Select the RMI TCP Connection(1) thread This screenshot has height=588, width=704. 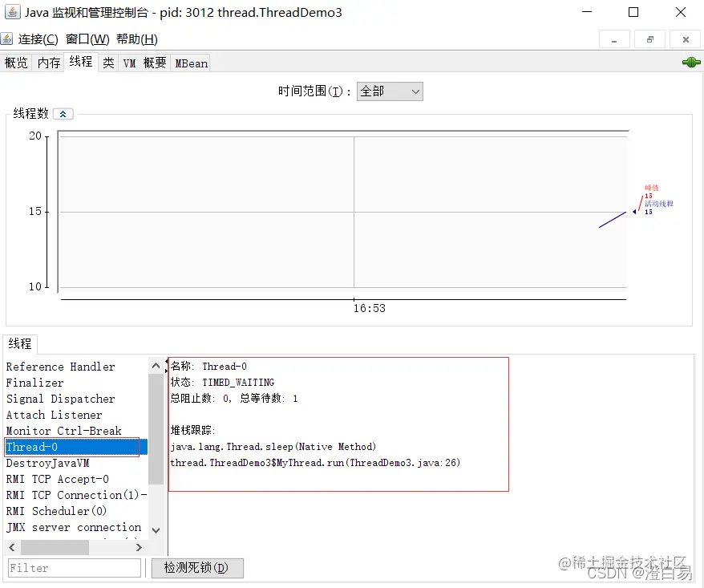[x=76, y=495]
